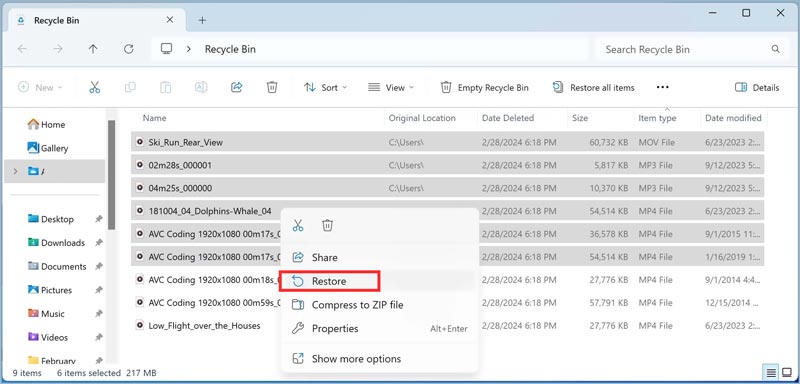800x384 pixels.
Task: Select the 04m25s_000000 file
Action: tap(447, 188)
